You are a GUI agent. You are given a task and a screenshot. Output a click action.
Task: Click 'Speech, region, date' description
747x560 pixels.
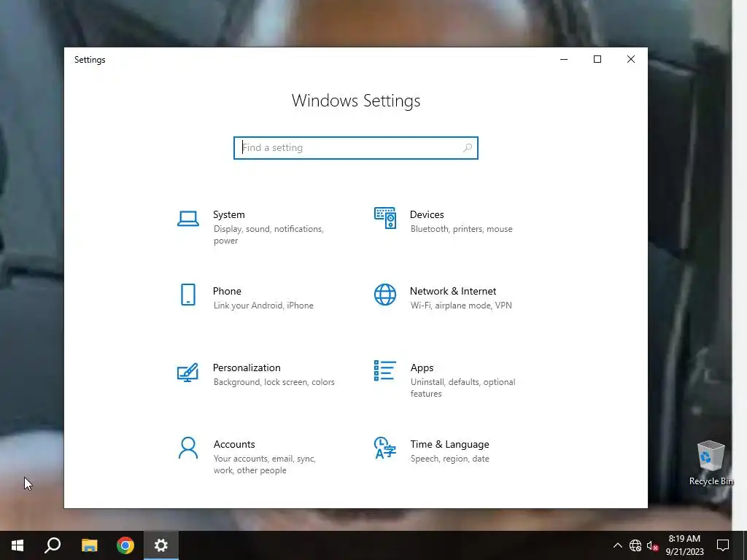click(449, 459)
